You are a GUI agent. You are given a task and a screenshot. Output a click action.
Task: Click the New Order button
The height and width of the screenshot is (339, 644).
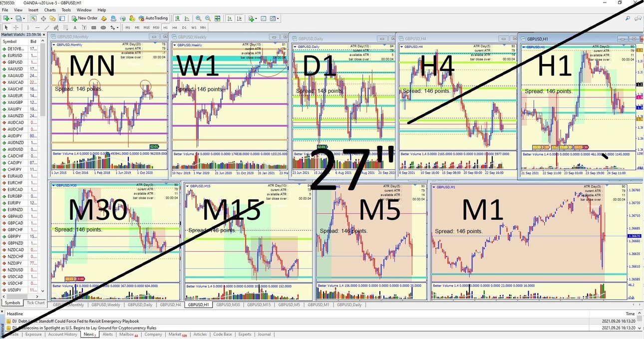point(84,18)
